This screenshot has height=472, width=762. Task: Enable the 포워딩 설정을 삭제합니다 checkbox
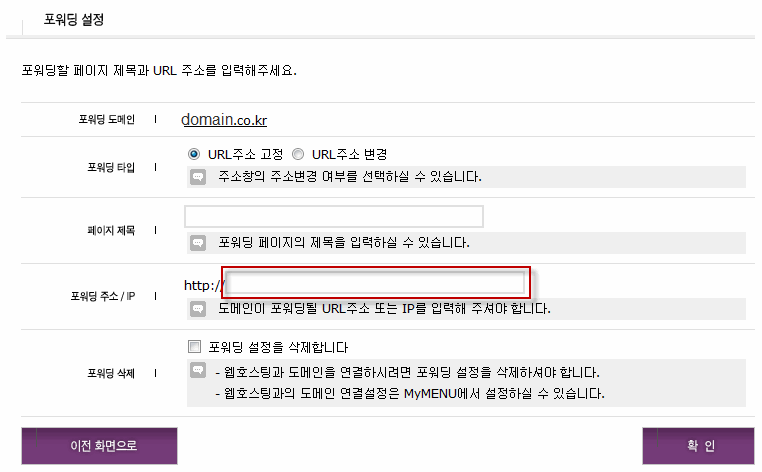click(195, 347)
